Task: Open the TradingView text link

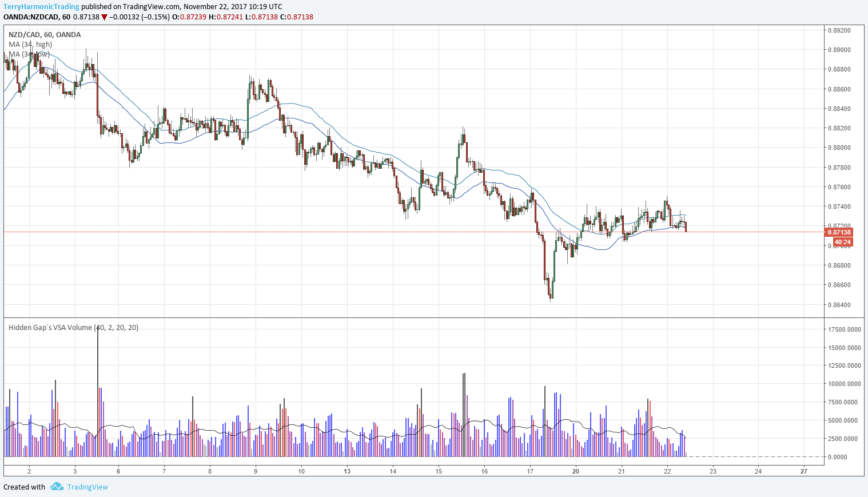Action: pos(87,487)
